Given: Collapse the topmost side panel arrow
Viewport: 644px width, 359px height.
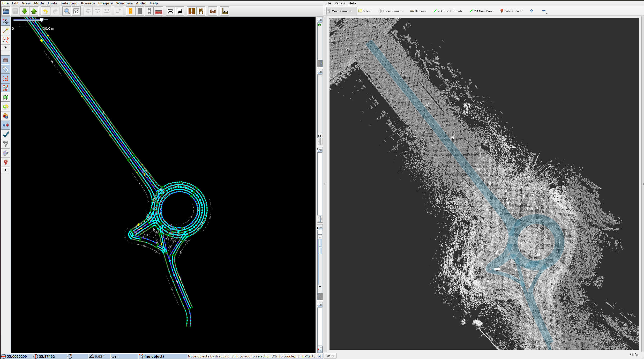Looking at the screenshot, I should 320,20.
